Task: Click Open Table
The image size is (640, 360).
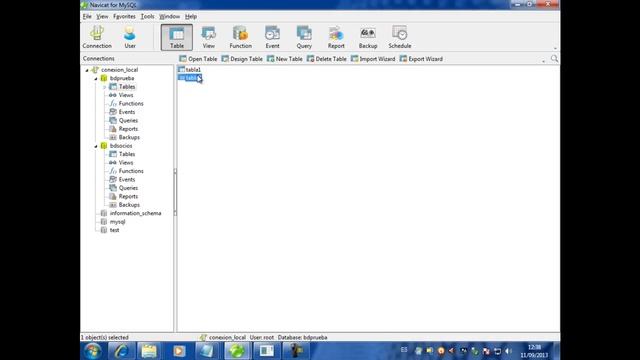Action: pyautogui.click(x=198, y=59)
